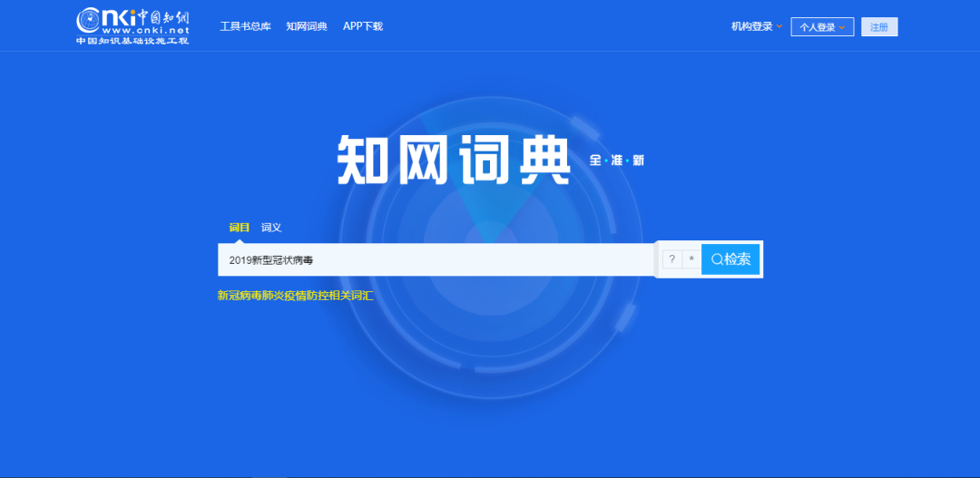Image resolution: width=980 pixels, height=478 pixels.
Task: Expand the 个人登录 dropdown
Action: click(x=822, y=27)
